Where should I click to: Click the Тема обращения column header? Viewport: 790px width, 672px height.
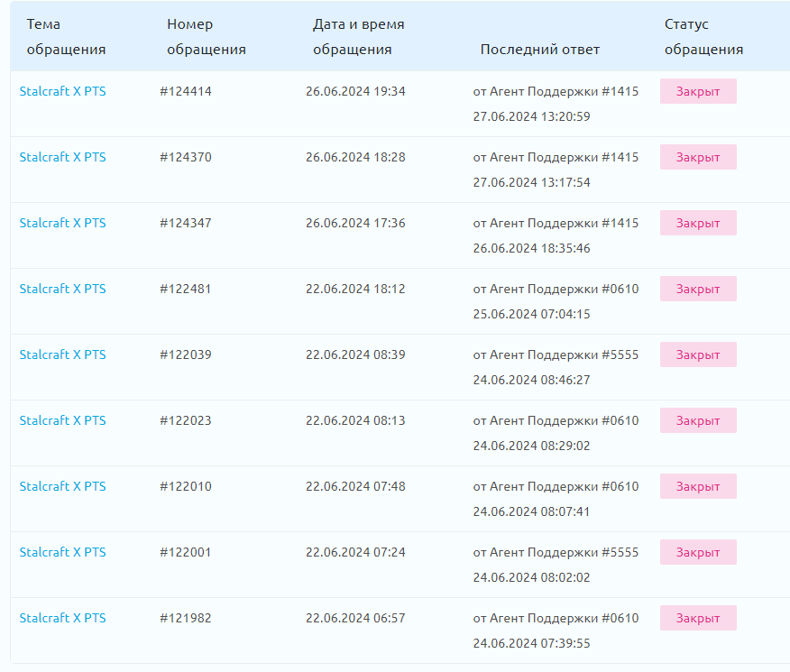pos(66,37)
